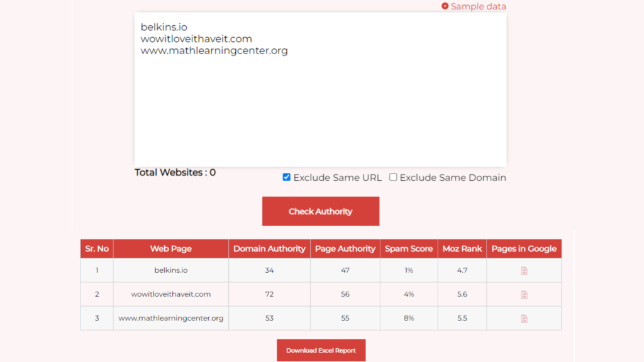The image size is (644, 362).
Task: Click Moz Rank value 5.6
Action: (462, 294)
